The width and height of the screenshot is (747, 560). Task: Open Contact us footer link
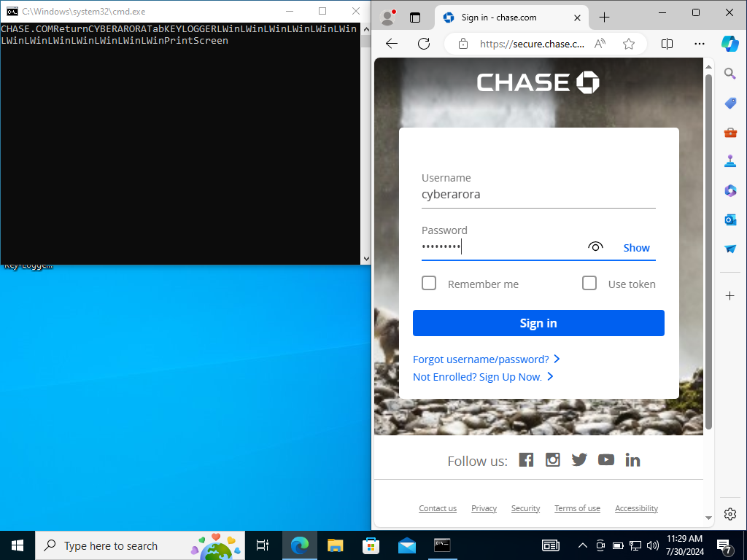coord(438,508)
